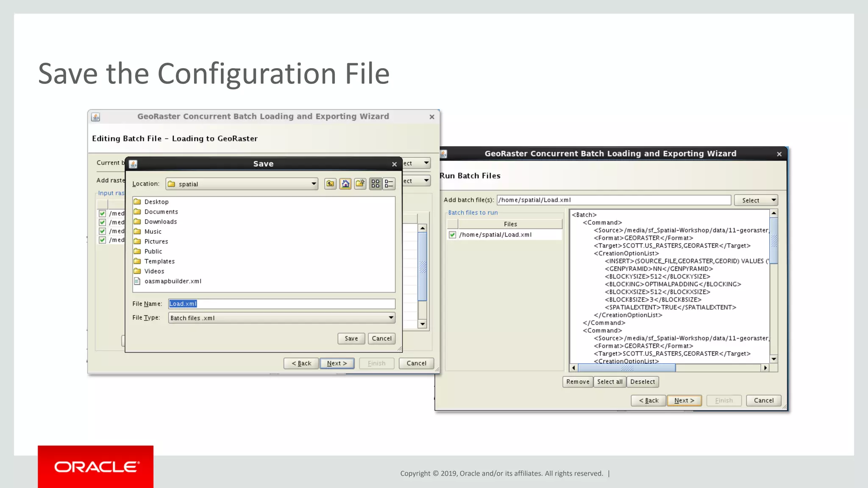Click XML preview scroll right arrow
868x488 pixels.
765,368
